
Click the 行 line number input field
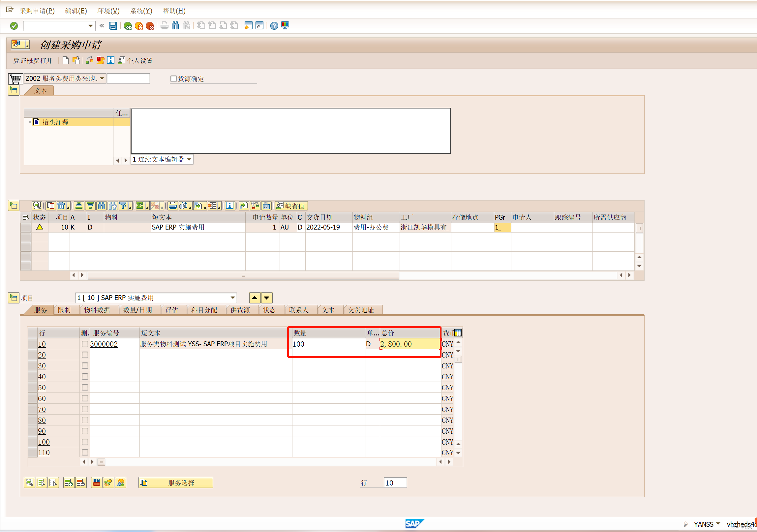395,483
